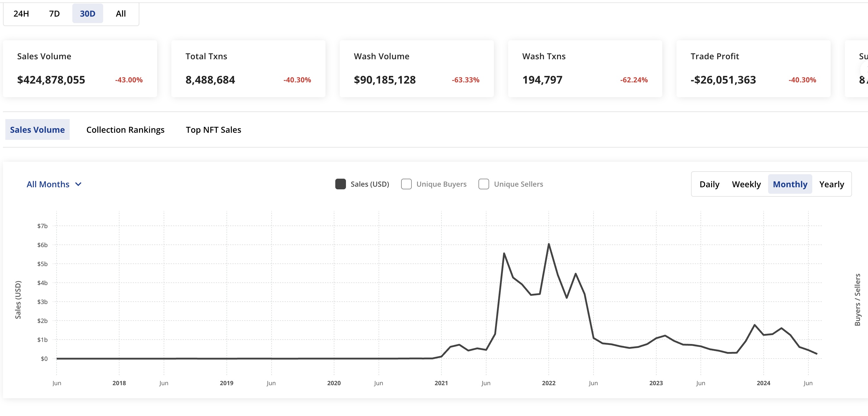The image size is (868, 416).
Task: Open the Collection Rankings tab
Action: tap(125, 130)
